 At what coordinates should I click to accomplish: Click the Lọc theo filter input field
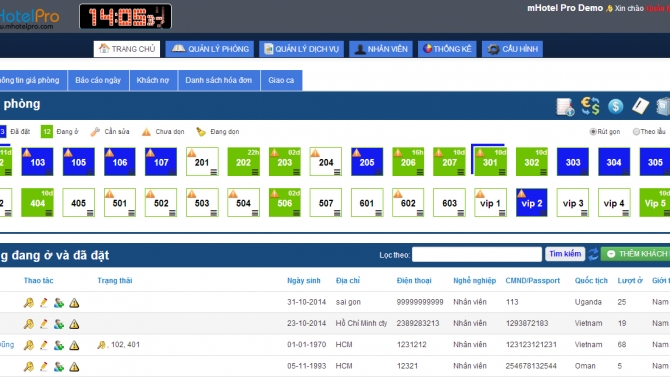pyautogui.click(x=477, y=254)
